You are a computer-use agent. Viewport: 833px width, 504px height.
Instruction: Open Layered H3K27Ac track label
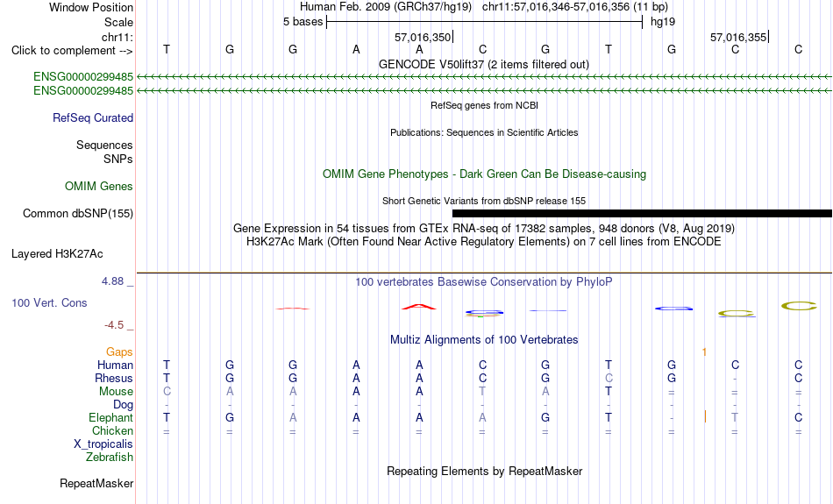[57, 254]
